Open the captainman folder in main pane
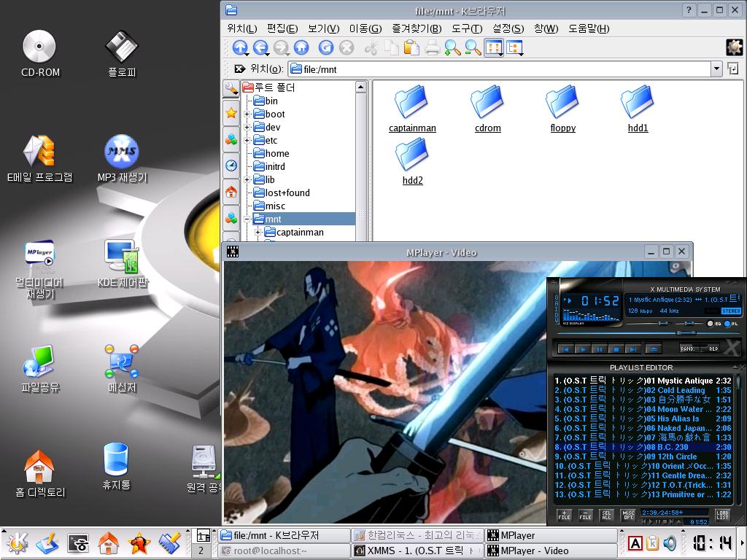Screen dimensions: 747x560 click(412, 109)
